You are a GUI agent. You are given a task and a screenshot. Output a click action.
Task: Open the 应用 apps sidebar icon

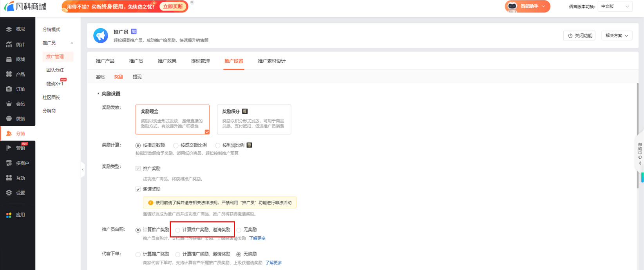tap(9, 215)
